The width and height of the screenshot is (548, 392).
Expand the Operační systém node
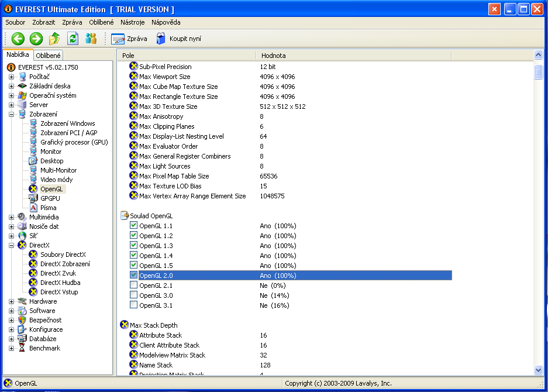coord(11,95)
